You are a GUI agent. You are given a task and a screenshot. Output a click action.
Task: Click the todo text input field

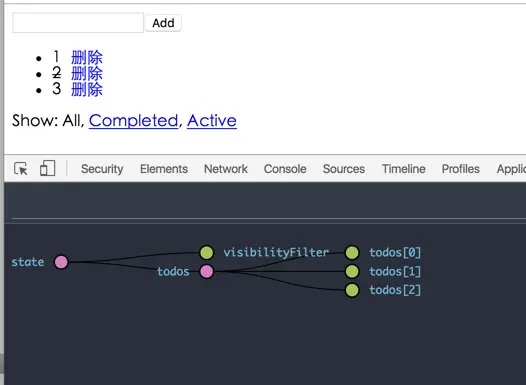78,23
